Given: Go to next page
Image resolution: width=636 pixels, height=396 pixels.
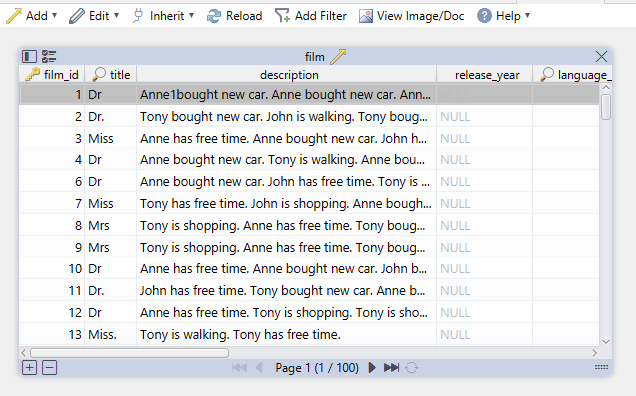Looking at the screenshot, I should pos(372,368).
